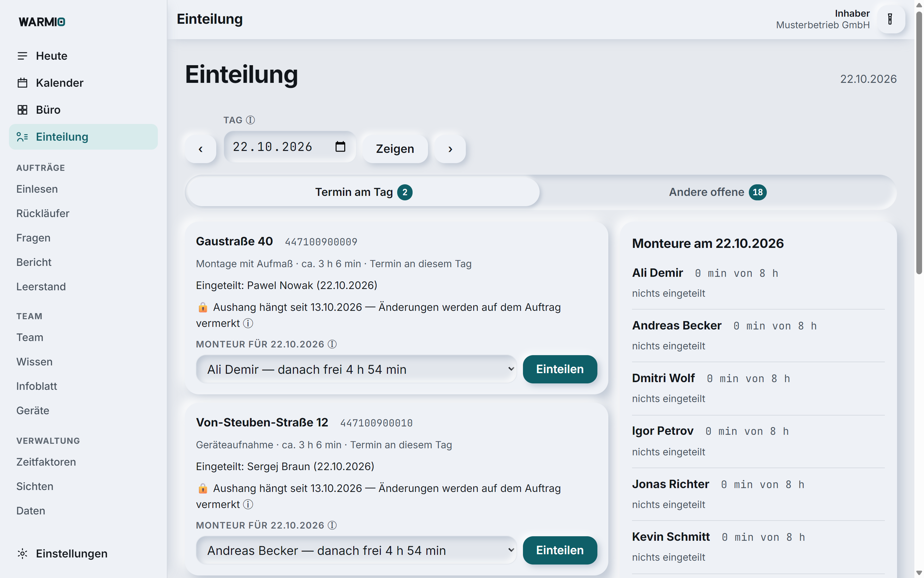This screenshot has width=924, height=578.
Task: Click the date field 22.10.2026
Action: coord(289,147)
